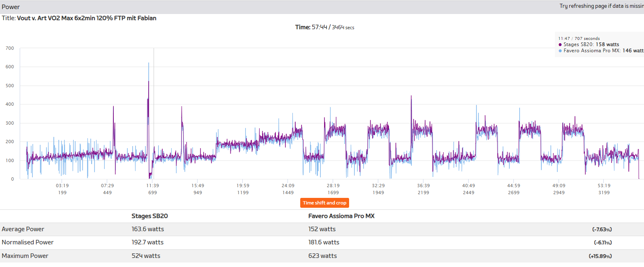Select the Maximum Power row label
Viewport: 644px width, 267px height.
tap(25, 256)
